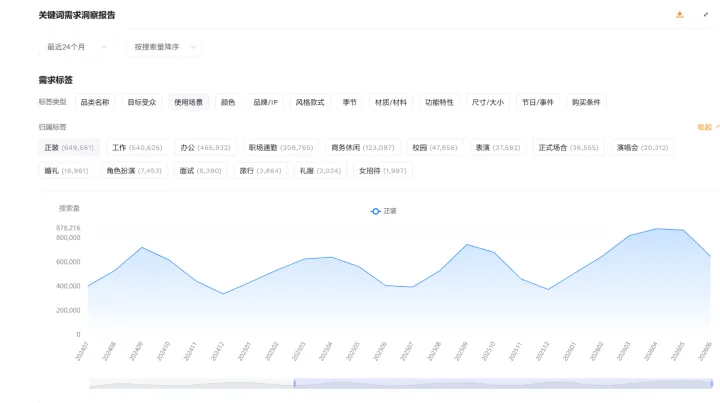The height and width of the screenshot is (403, 720).
Task: Select the 目标受众 tag type
Action: [142, 102]
